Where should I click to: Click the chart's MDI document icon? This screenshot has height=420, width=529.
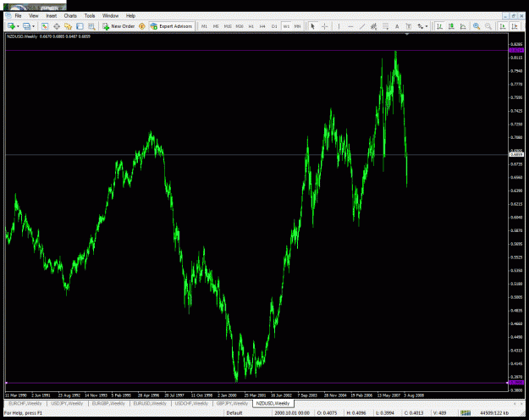point(8,15)
